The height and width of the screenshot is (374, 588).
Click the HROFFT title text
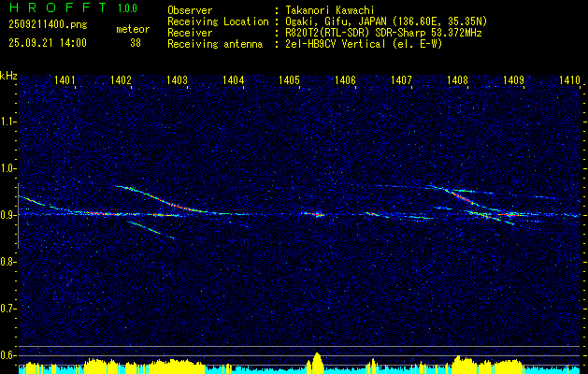pos(59,7)
